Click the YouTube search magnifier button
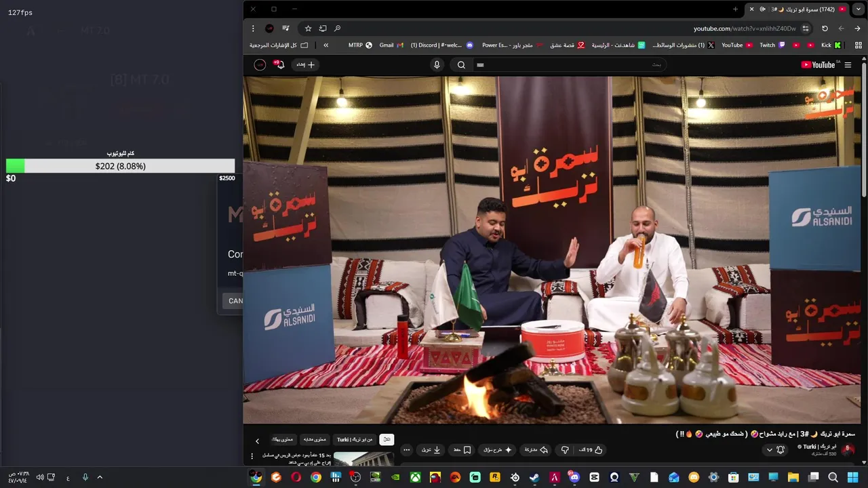 coord(461,65)
